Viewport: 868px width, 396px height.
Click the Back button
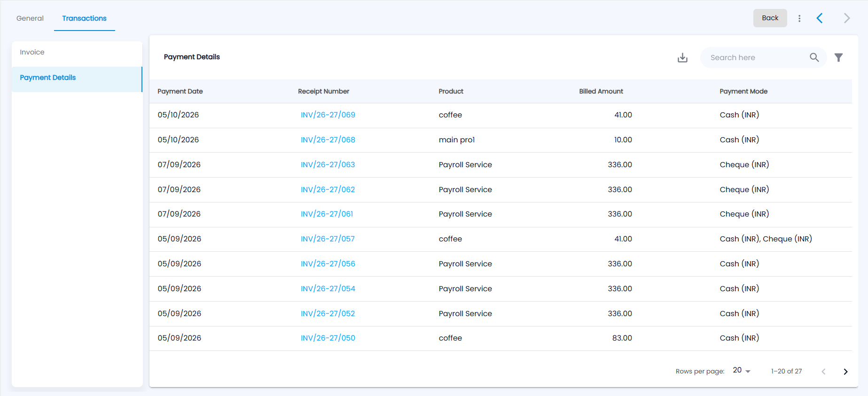point(770,18)
